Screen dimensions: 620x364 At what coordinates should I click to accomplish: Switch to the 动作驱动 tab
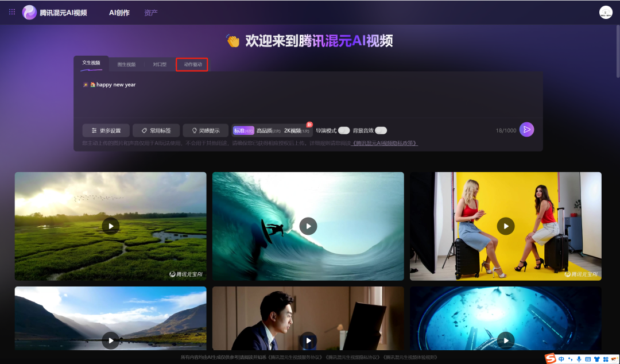(x=192, y=64)
